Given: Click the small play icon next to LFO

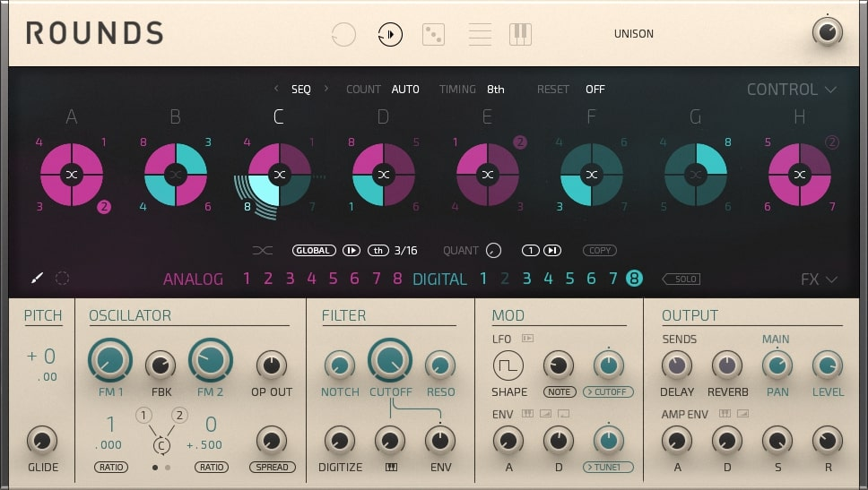Looking at the screenshot, I should [x=527, y=338].
